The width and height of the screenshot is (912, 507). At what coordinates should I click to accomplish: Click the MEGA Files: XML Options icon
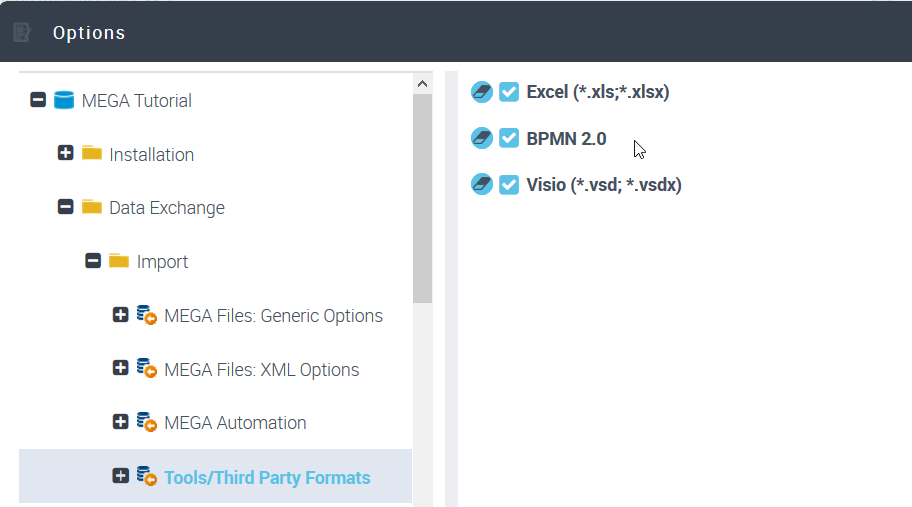pyautogui.click(x=147, y=369)
